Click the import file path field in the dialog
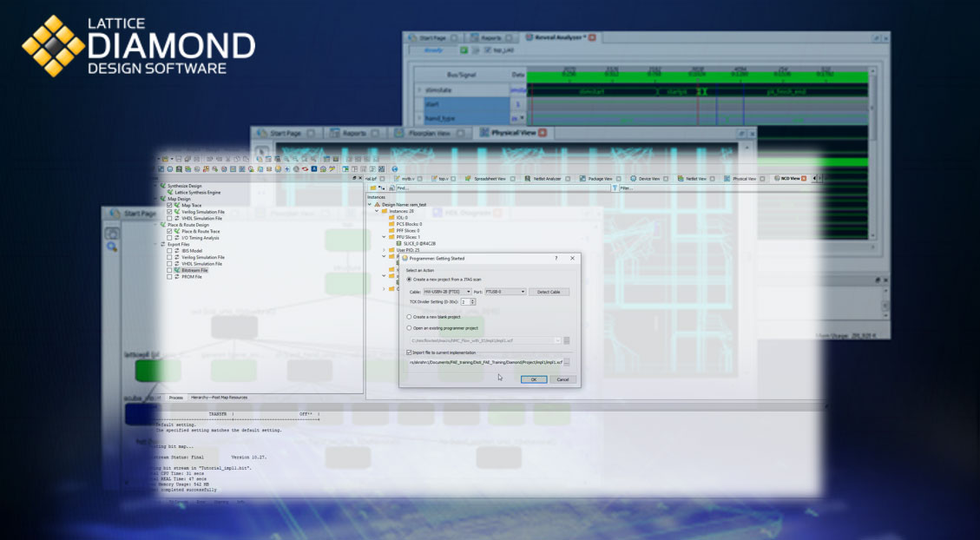The height and width of the screenshot is (540, 980). 485,362
